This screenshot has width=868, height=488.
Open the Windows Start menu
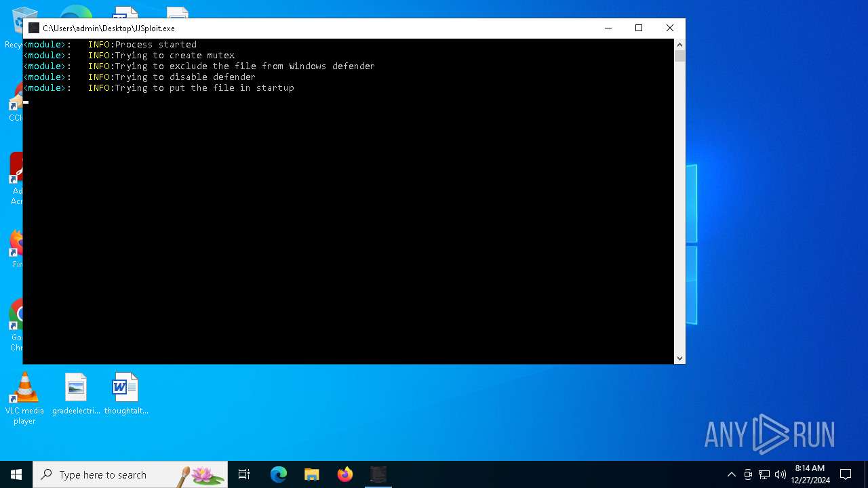16,474
